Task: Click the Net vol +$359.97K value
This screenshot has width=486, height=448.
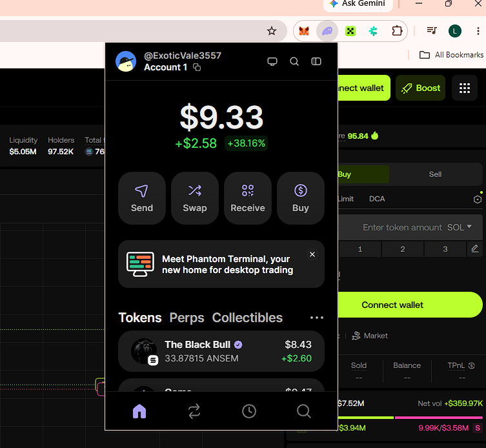Action: (x=463, y=403)
